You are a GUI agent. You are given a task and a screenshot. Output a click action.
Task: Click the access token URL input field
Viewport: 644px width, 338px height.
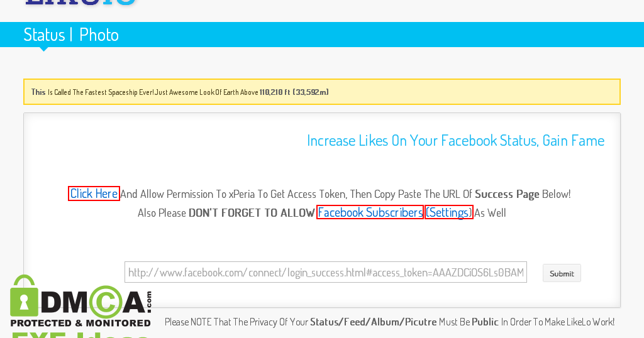pyautogui.click(x=326, y=273)
